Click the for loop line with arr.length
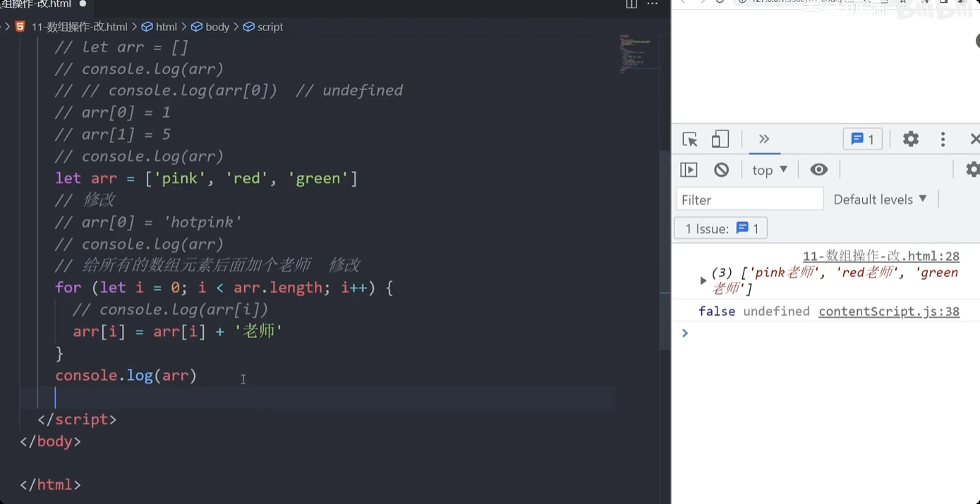The width and height of the screenshot is (980, 504). pos(224,288)
